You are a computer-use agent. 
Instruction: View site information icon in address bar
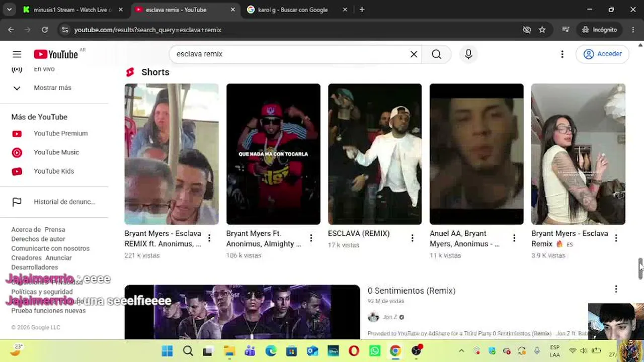point(64,30)
